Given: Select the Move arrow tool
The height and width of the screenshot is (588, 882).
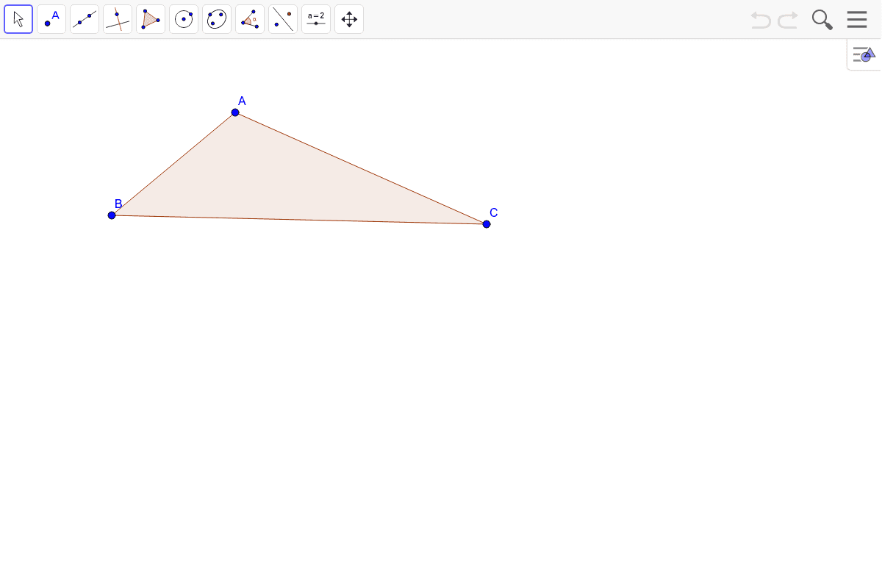Looking at the screenshot, I should click(x=18, y=19).
